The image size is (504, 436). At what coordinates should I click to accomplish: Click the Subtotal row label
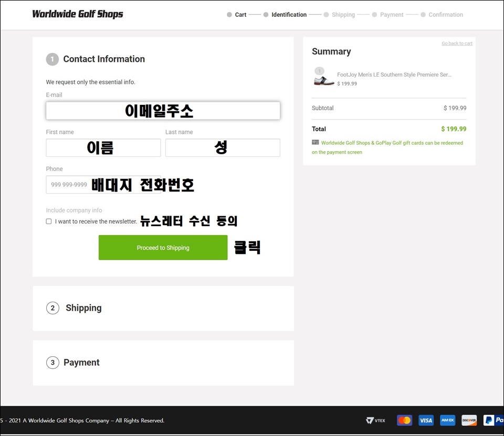(323, 108)
